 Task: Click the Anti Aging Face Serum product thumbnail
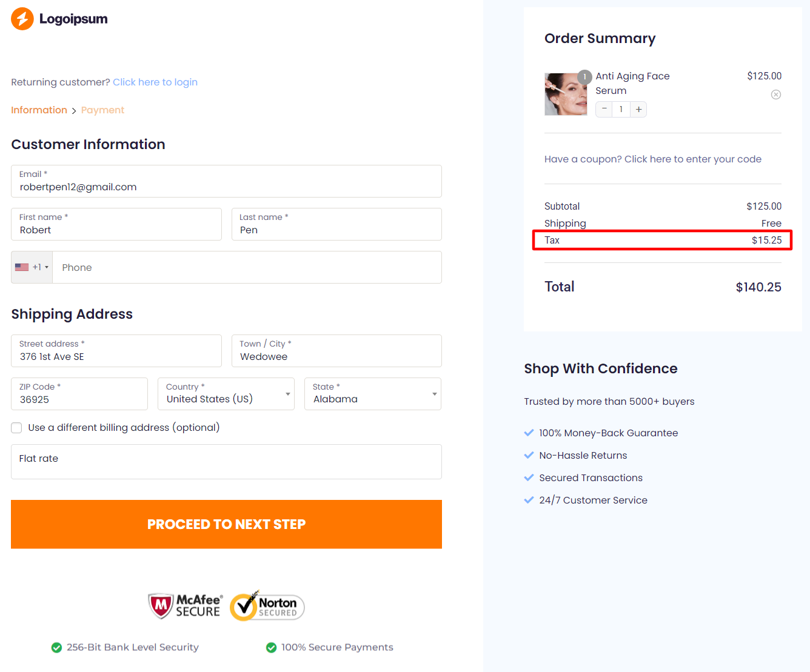pyautogui.click(x=566, y=94)
